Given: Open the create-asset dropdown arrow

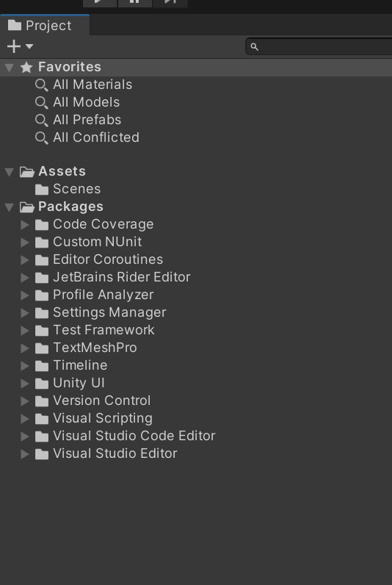Looking at the screenshot, I should [x=29, y=46].
